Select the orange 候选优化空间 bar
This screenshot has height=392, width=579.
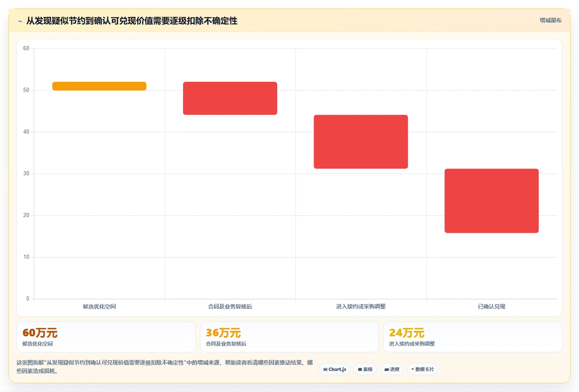click(99, 86)
